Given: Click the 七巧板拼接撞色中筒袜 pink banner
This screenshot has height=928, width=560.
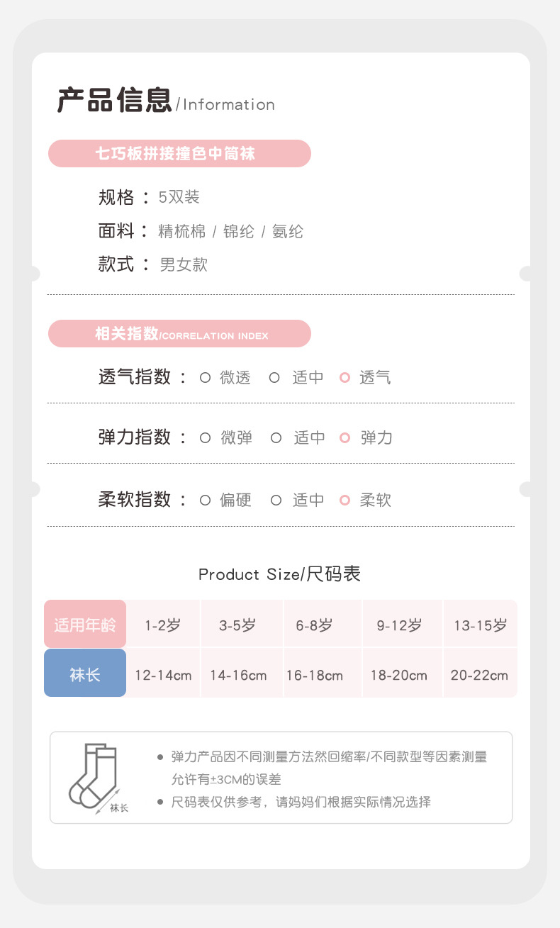Looking at the screenshot, I should coord(179,153).
